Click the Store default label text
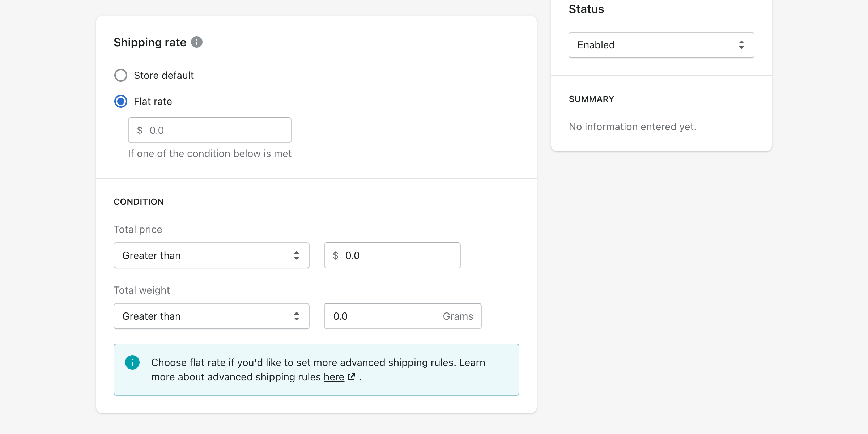868x434 pixels. pos(163,75)
